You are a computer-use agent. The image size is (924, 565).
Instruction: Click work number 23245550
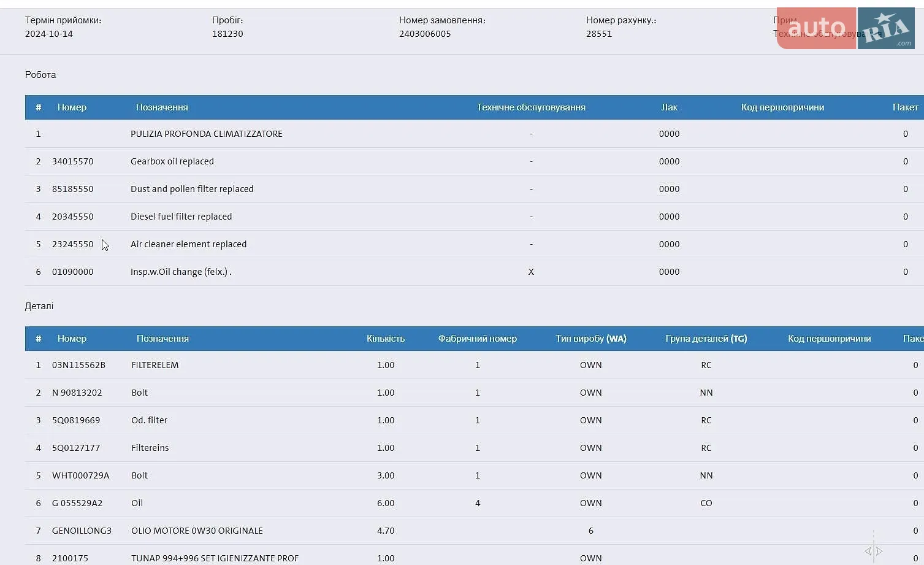click(73, 244)
